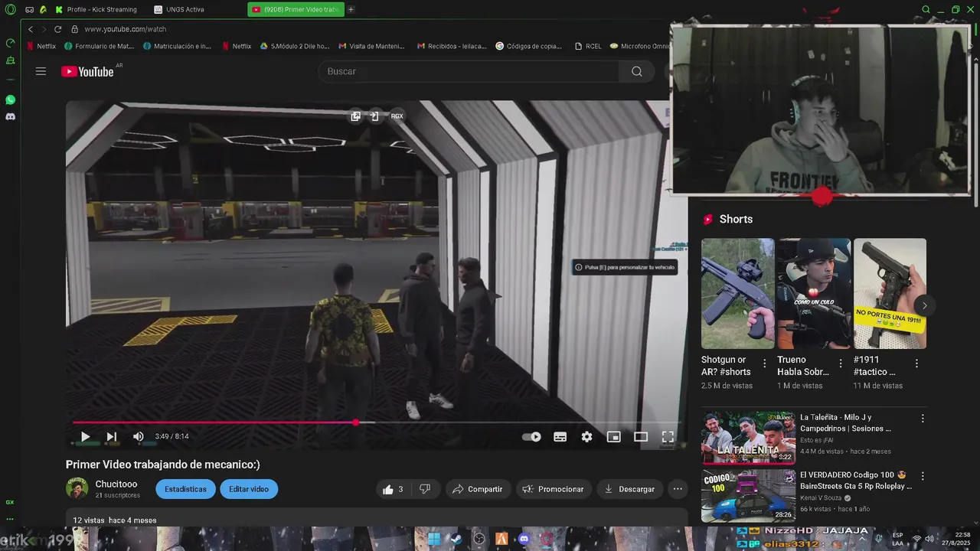The width and height of the screenshot is (980, 551).
Task: Switch to theater mode view
Action: click(641, 436)
